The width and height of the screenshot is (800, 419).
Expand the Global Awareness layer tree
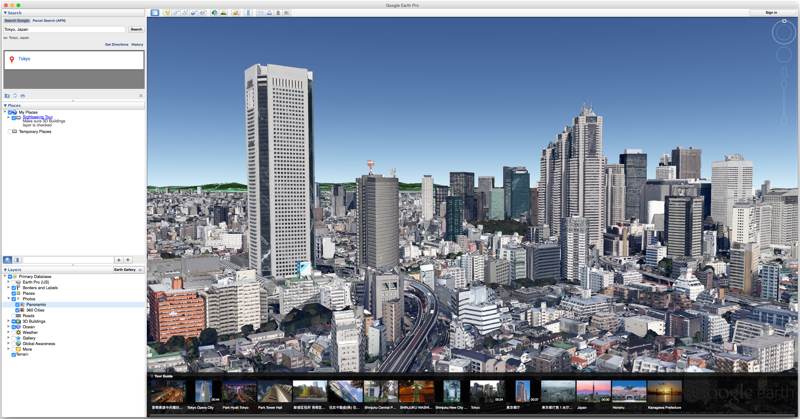coord(8,344)
